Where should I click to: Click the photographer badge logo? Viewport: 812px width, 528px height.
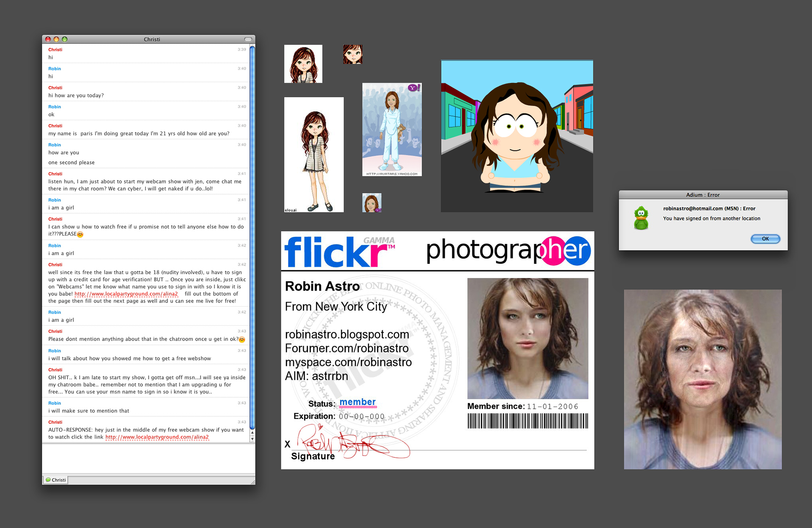click(x=508, y=250)
